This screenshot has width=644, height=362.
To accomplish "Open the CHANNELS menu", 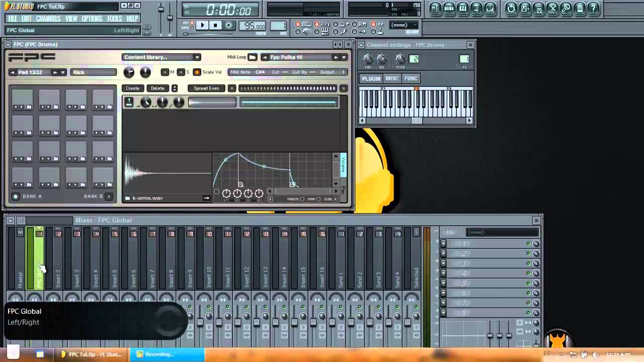I will [x=48, y=19].
